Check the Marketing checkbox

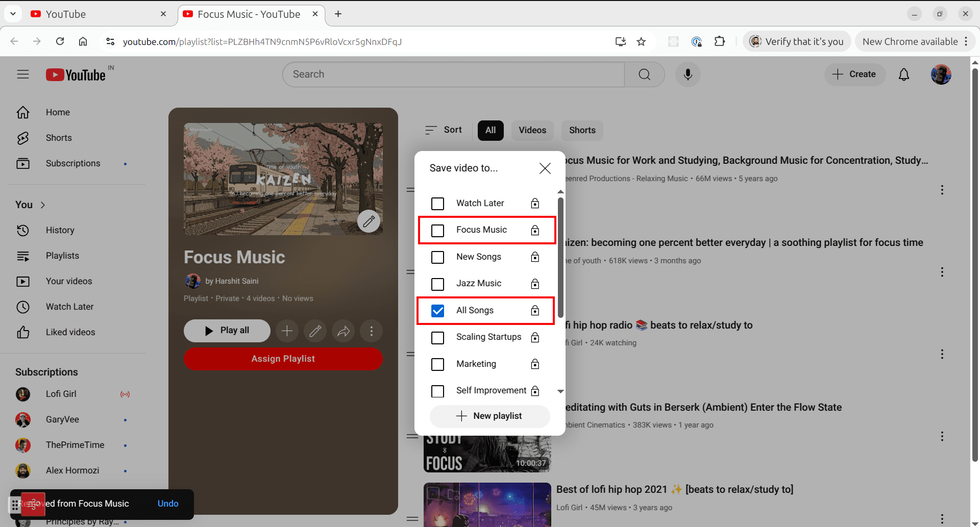pos(437,364)
